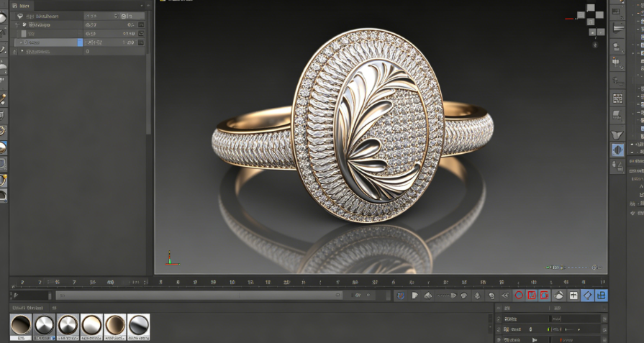Toggle the highlighted blue diamond toolbar button
Screen dimensions: 644x343
(587, 296)
